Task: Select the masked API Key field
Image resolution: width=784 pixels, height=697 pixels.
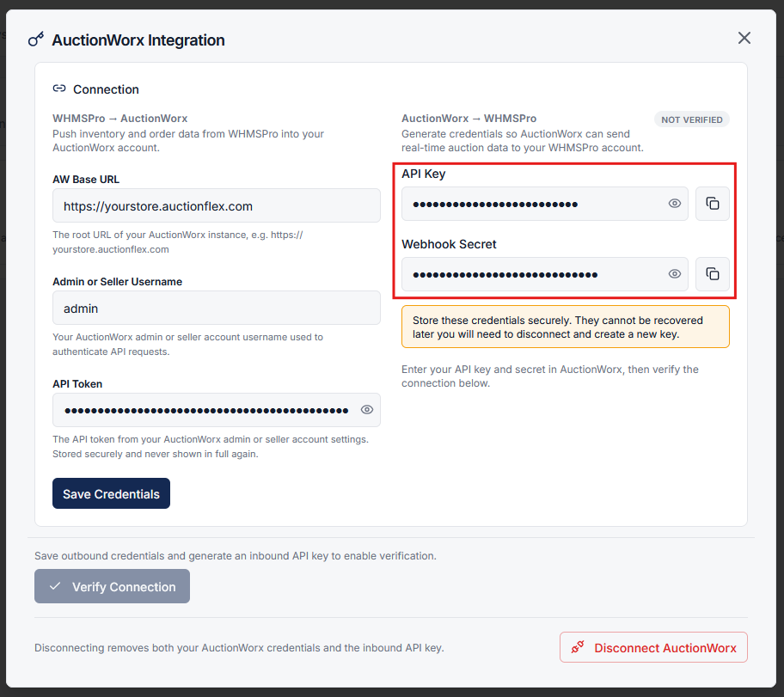Action: (544, 204)
